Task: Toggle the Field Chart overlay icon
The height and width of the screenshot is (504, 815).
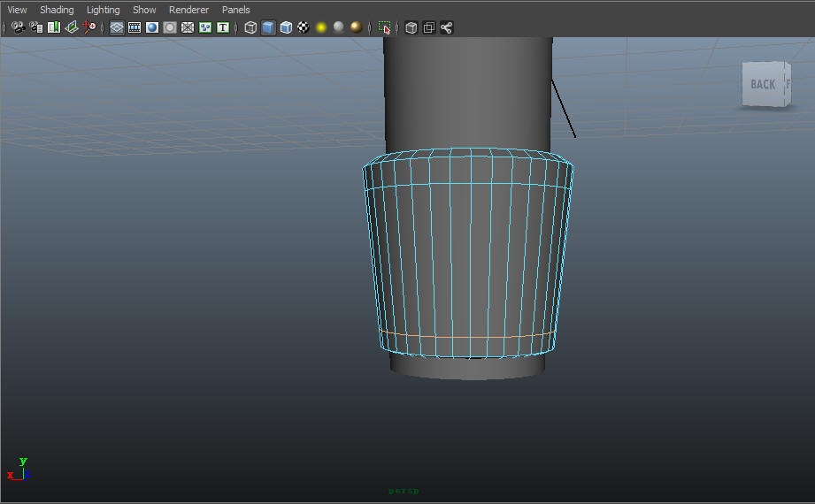Action: 188,27
